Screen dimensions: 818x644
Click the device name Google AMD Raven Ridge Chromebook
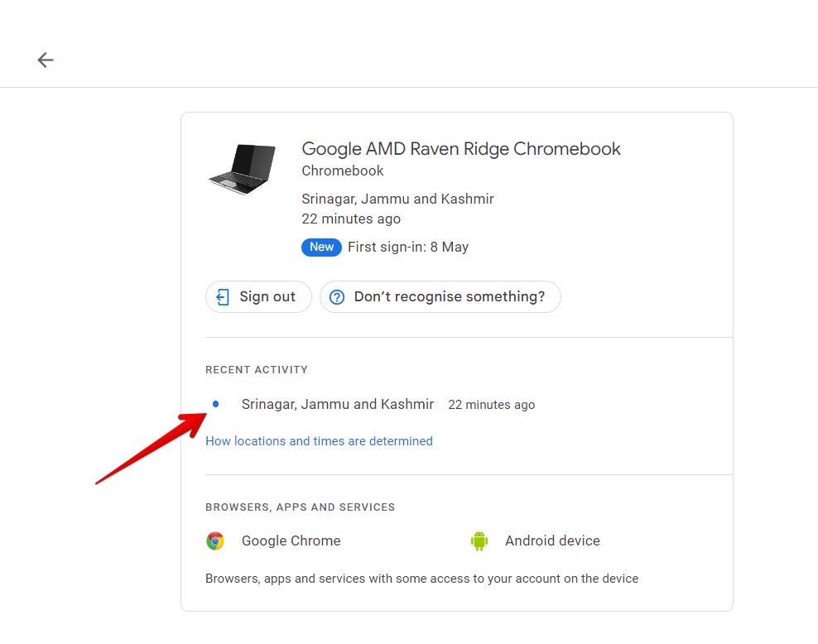pos(460,149)
